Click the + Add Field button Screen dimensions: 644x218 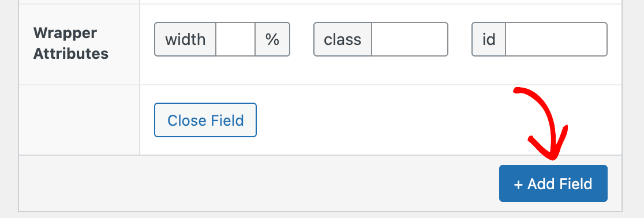click(553, 183)
